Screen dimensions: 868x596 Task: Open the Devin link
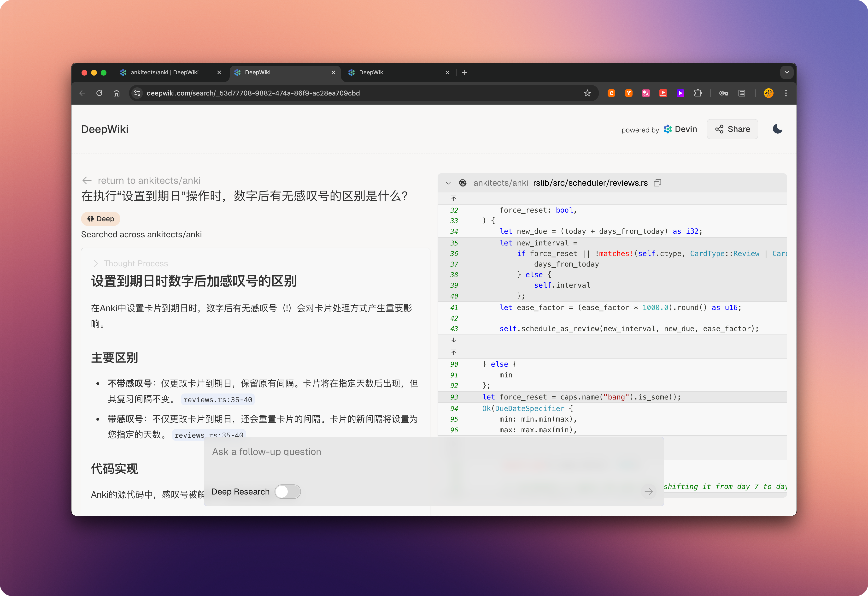click(x=680, y=129)
